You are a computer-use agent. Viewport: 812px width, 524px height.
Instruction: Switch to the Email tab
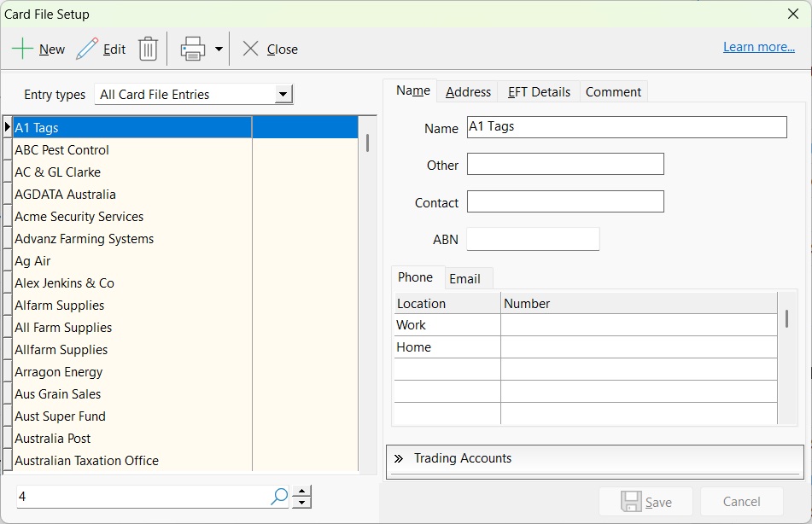pos(466,278)
